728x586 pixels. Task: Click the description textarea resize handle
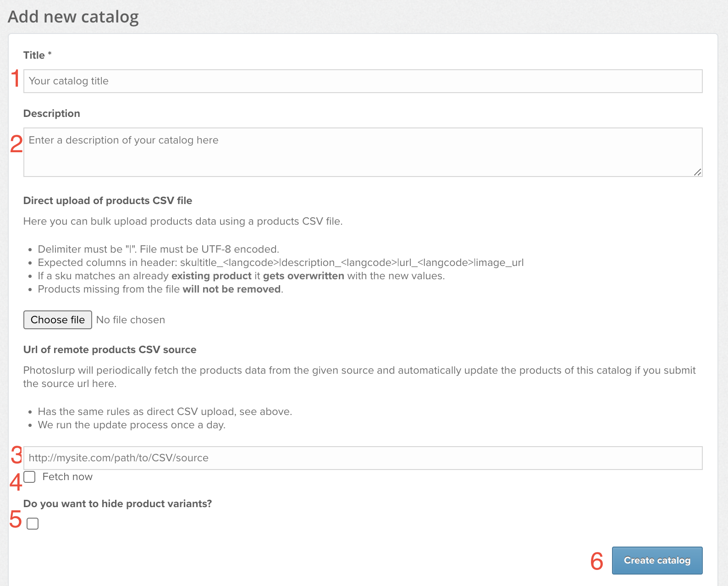tap(697, 172)
